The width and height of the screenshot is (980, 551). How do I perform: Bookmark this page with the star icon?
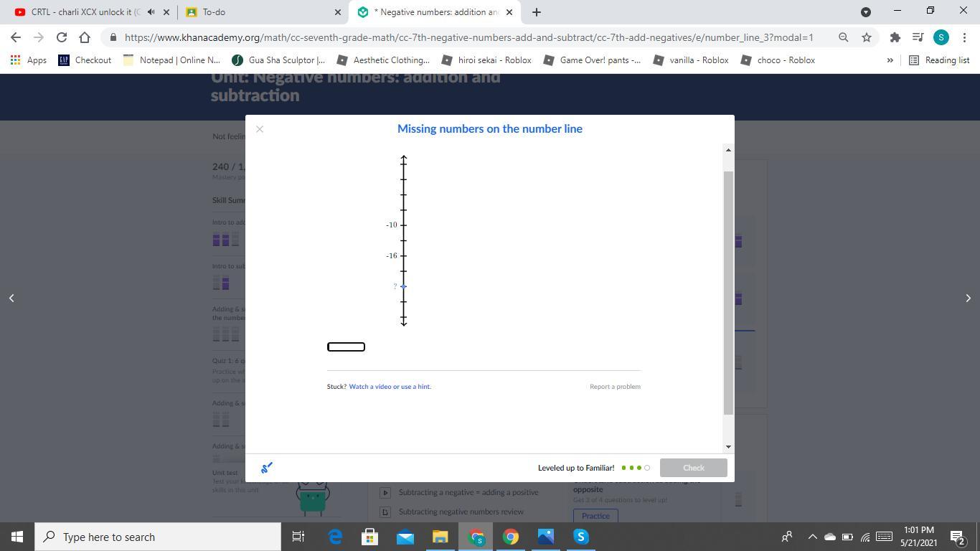[x=867, y=37]
